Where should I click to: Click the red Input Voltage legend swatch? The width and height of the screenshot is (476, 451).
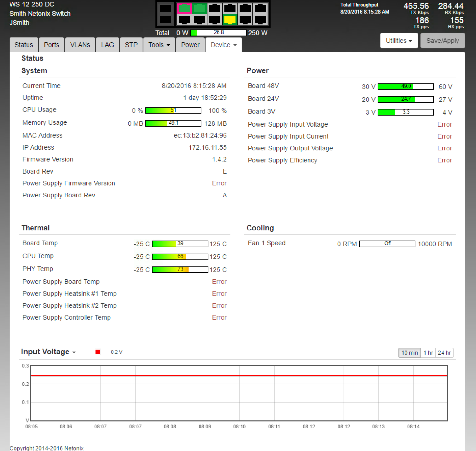98,352
